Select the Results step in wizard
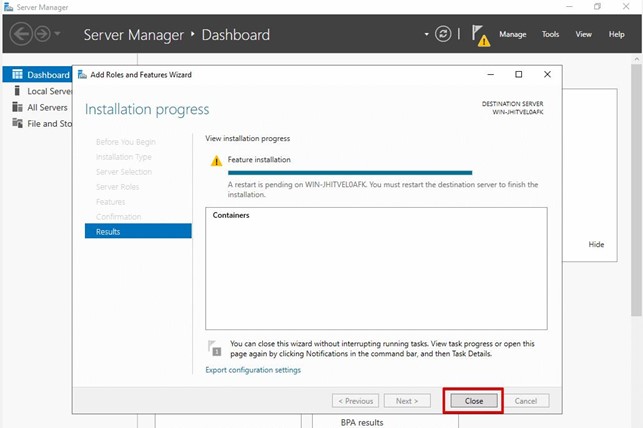643x428 pixels. point(108,231)
